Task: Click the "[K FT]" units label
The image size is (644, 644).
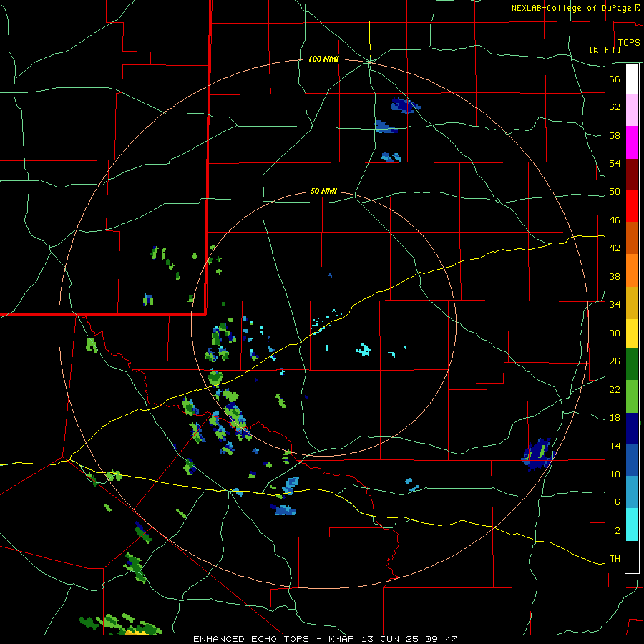Action: coord(605,50)
